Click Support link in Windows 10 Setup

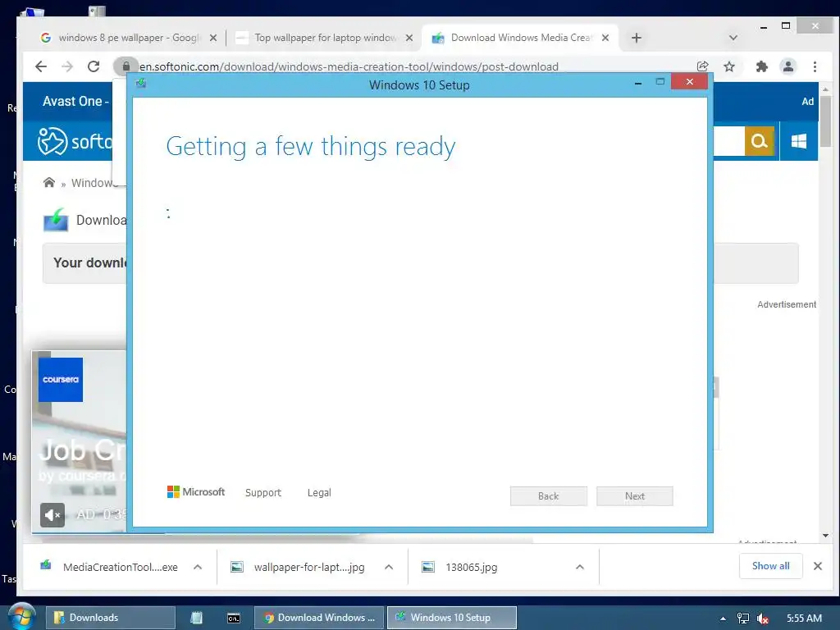263,492
